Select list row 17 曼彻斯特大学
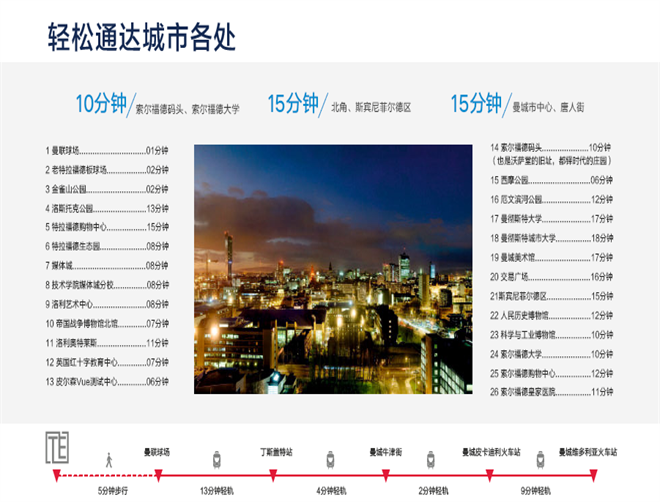 point(551,219)
